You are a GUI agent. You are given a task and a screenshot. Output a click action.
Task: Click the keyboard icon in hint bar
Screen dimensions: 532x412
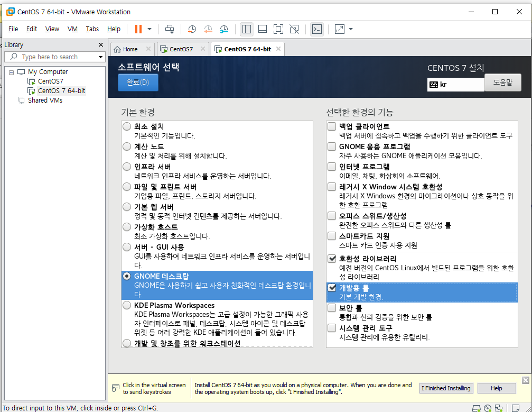pyautogui.click(x=116, y=388)
